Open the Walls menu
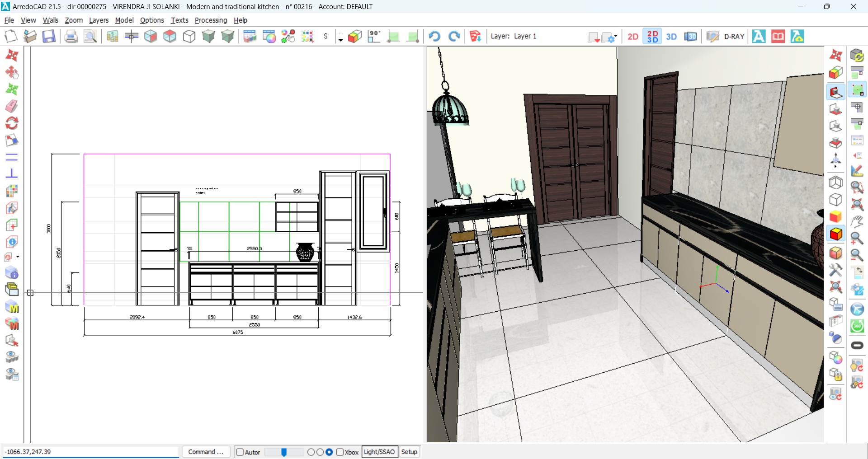The width and height of the screenshot is (868, 459). 50,20
